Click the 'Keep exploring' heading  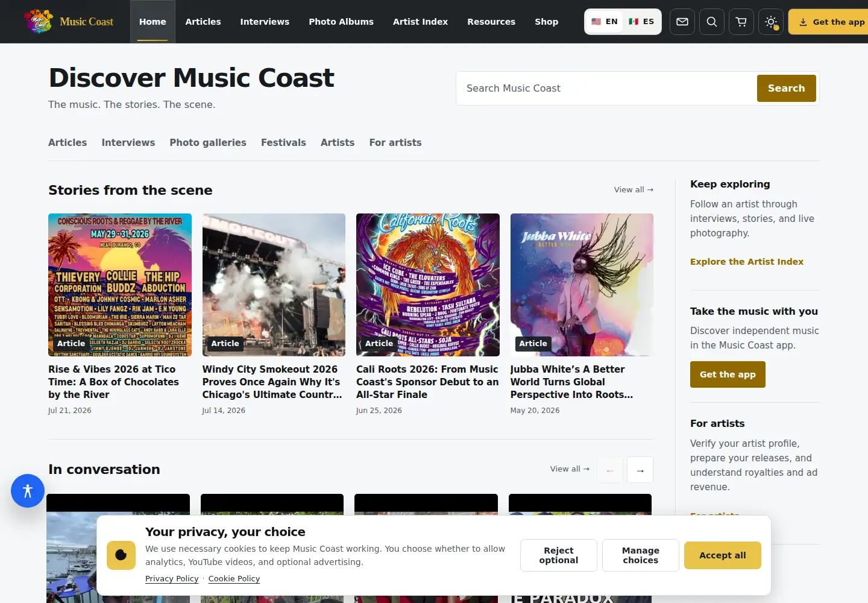730,185
